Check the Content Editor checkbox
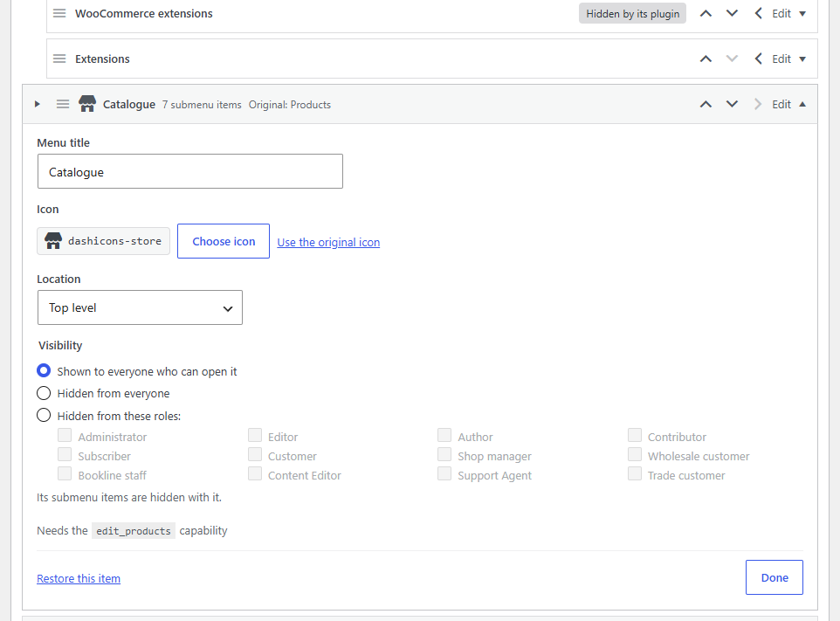The image size is (840, 621). (255, 473)
